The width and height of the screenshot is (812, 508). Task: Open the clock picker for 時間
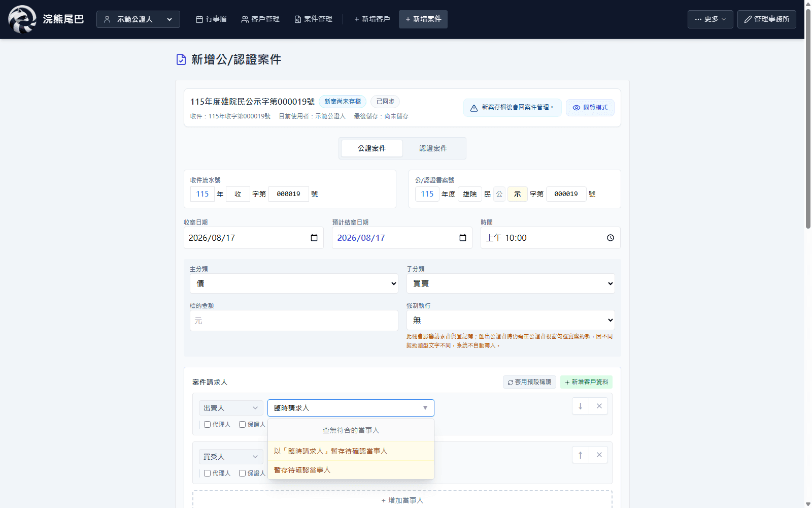click(611, 238)
